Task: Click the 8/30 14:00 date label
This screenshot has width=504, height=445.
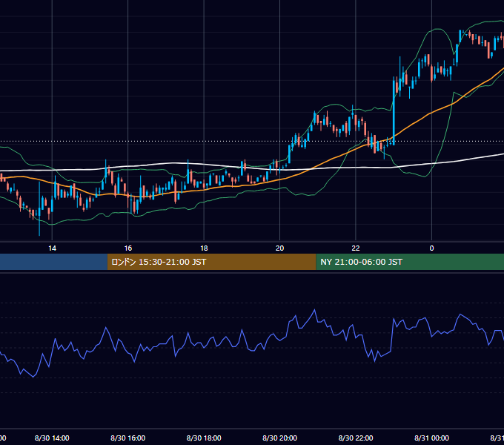Action: click(52, 438)
